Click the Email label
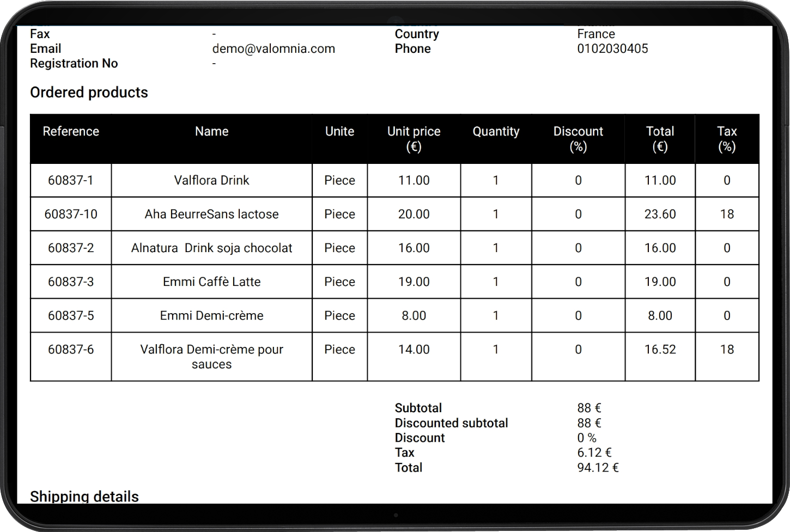Screen dimensions: 790x532 (46, 48)
